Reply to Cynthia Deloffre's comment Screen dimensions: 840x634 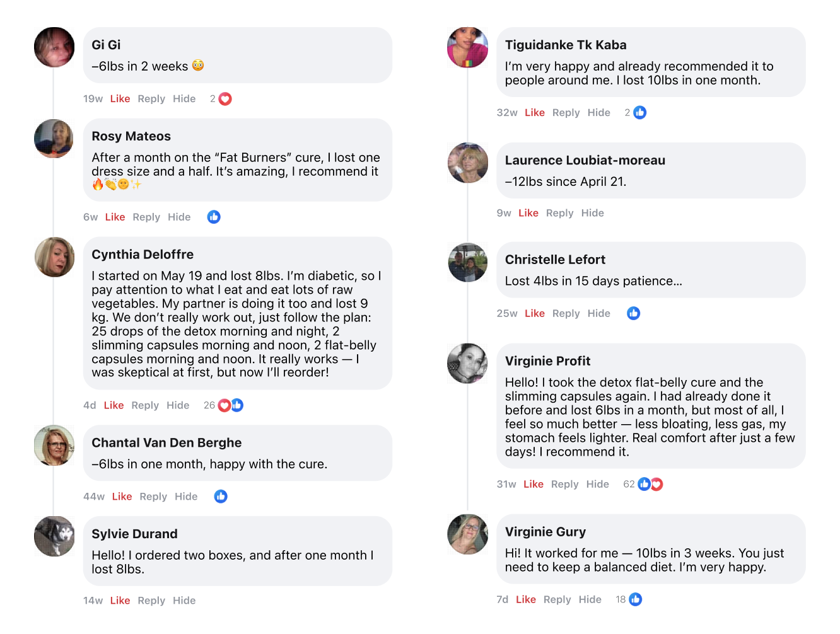click(145, 405)
